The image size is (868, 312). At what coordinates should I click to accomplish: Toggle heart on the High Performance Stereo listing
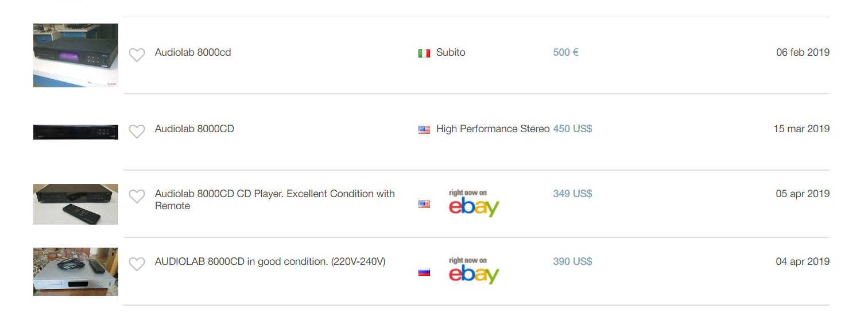pyautogui.click(x=137, y=132)
